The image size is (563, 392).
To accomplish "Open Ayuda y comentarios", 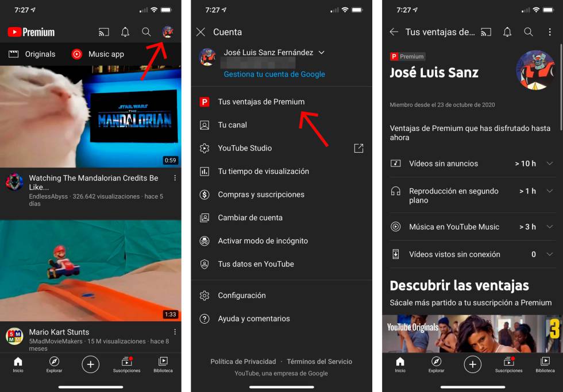I will [x=281, y=319].
